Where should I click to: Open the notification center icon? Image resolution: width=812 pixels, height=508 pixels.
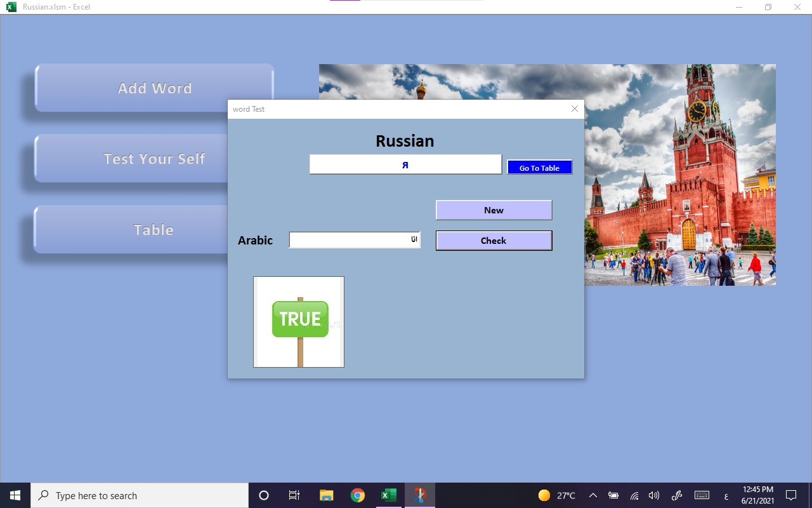click(x=791, y=495)
